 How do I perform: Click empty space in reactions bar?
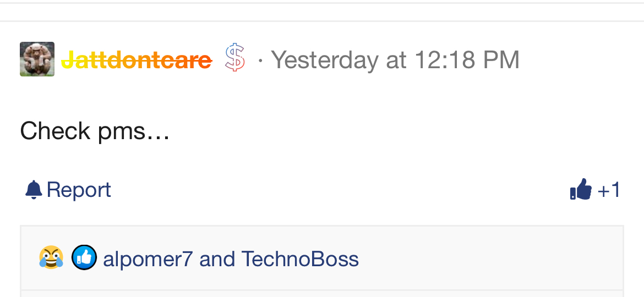tap(484, 258)
